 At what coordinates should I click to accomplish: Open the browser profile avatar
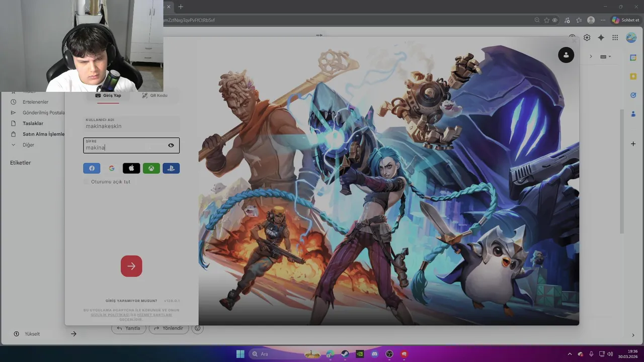click(591, 20)
